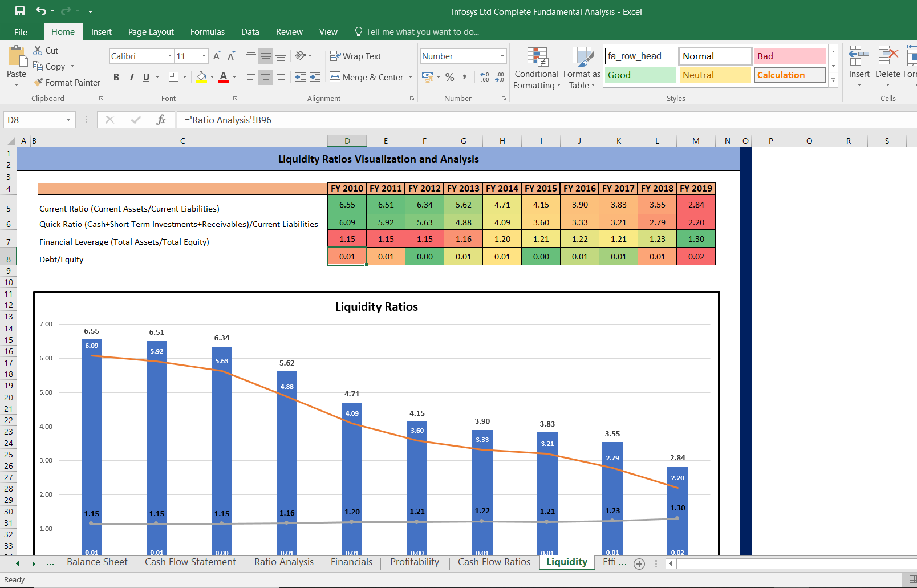Click the Copy icon in Clipboard group
Viewport: 917px width, 588px height.
[38, 66]
